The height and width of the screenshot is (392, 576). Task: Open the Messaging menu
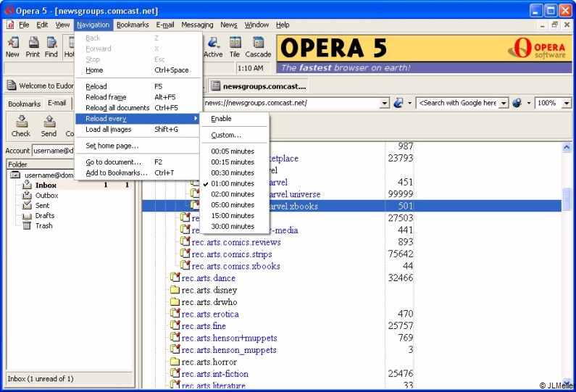pos(197,25)
